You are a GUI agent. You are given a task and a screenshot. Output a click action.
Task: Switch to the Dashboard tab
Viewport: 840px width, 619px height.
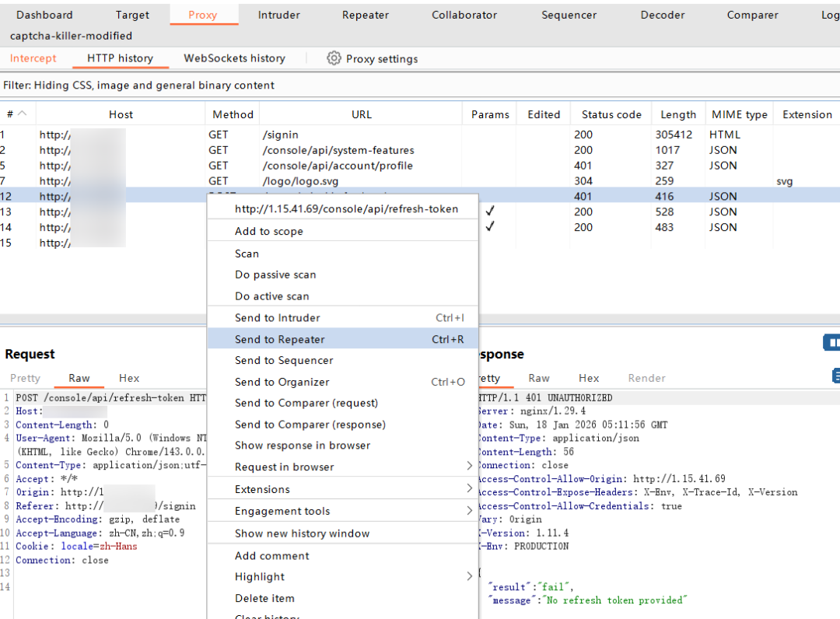[44, 15]
